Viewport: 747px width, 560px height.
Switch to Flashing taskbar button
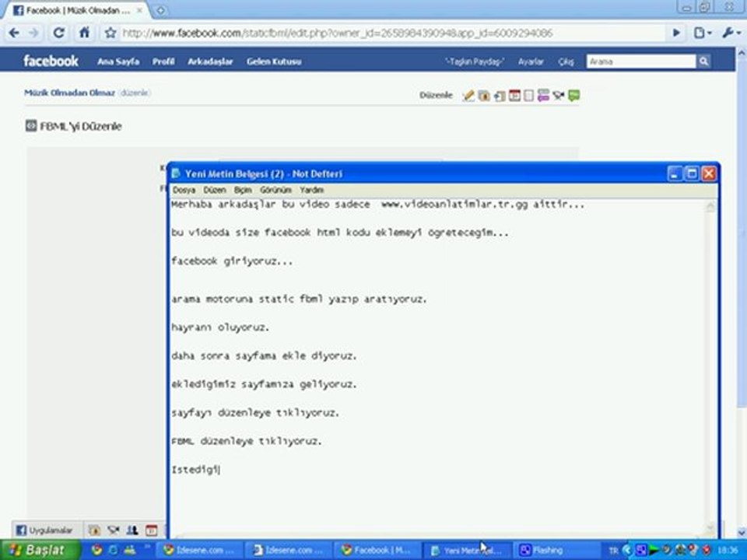pyautogui.click(x=555, y=550)
